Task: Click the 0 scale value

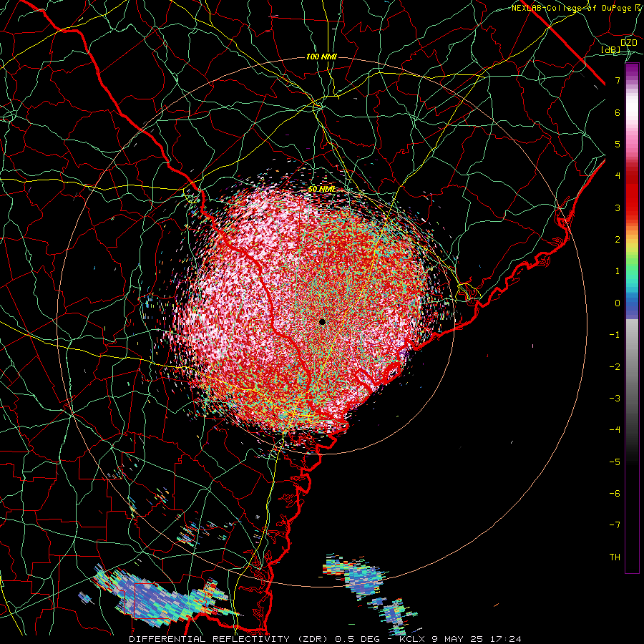Action: click(618, 303)
